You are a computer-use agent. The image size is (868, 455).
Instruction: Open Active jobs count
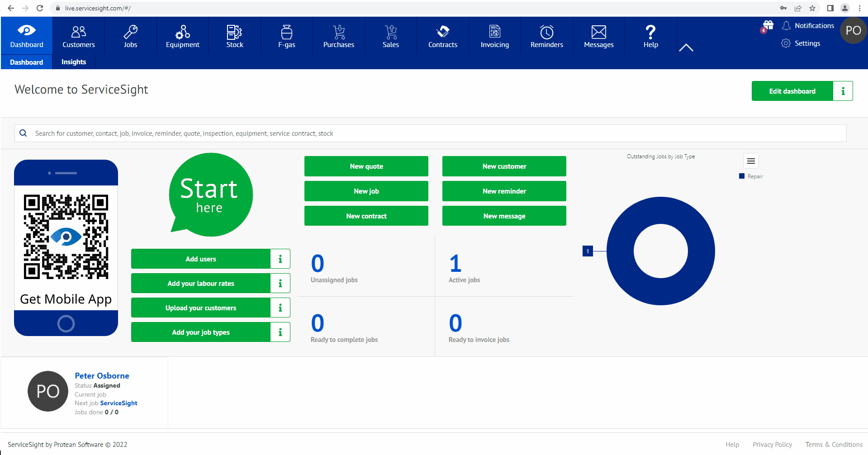click(455, 263)
